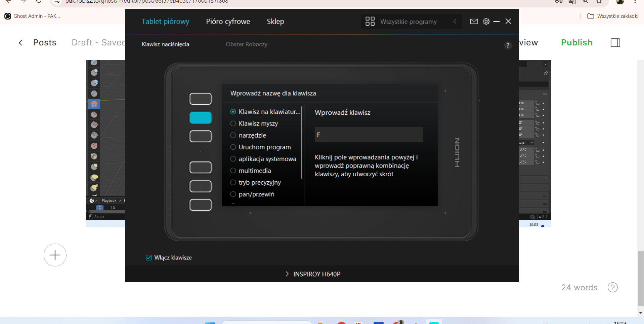644x324 pixels.
Task: Select the highlighted cyan express key on tablet
Action: pyautogui.click(x=201, y=118)
